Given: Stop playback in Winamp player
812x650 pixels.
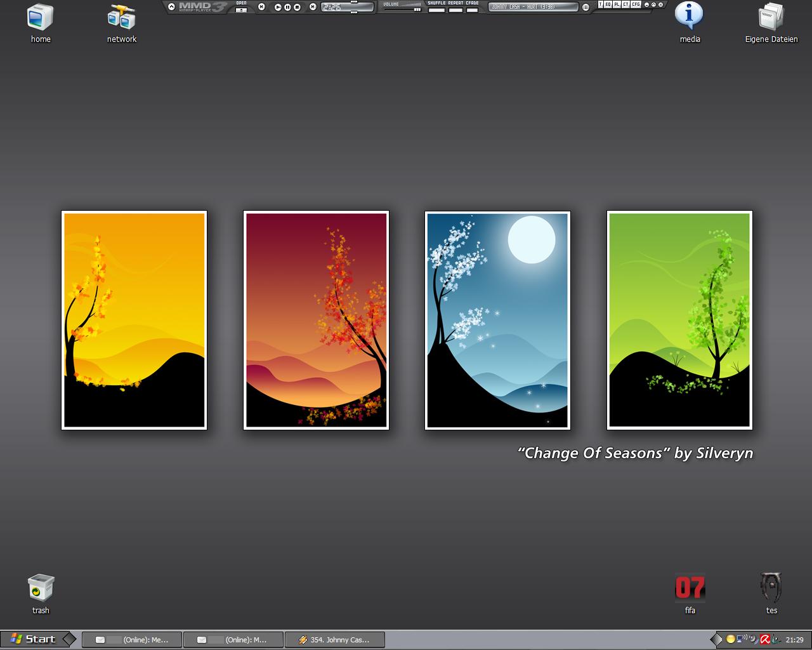Looking at the screenshot, I should (297, 8).
